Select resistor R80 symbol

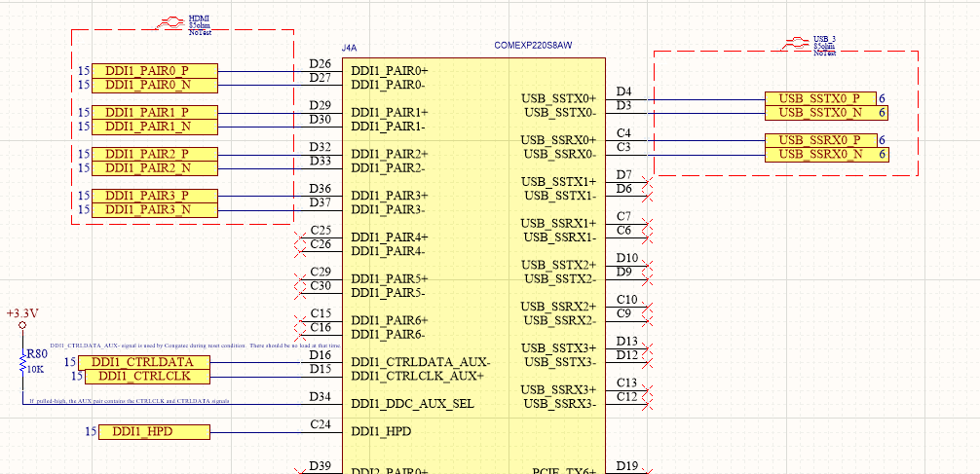click(x=23, y=363)
